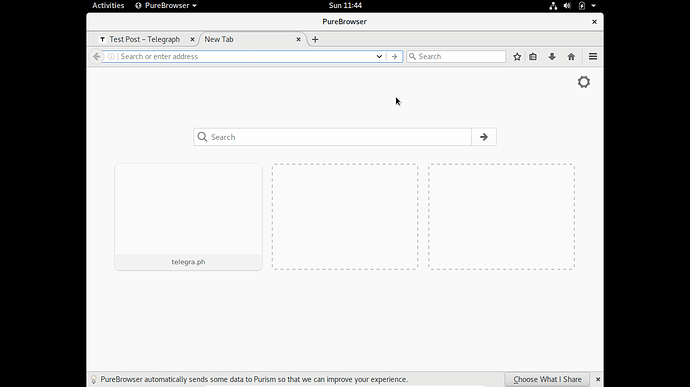Open a new tab with plus button

coord(315,39)
